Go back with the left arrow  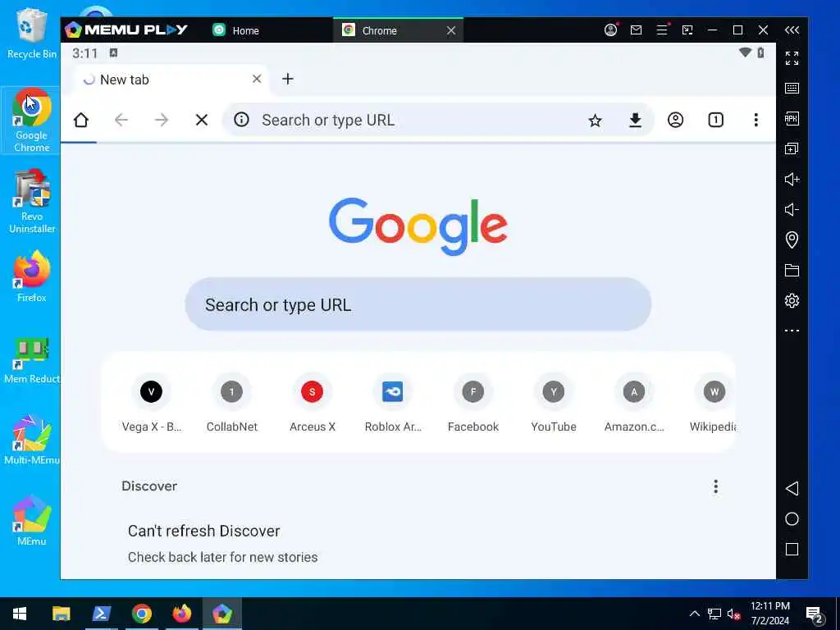(121, 120)
